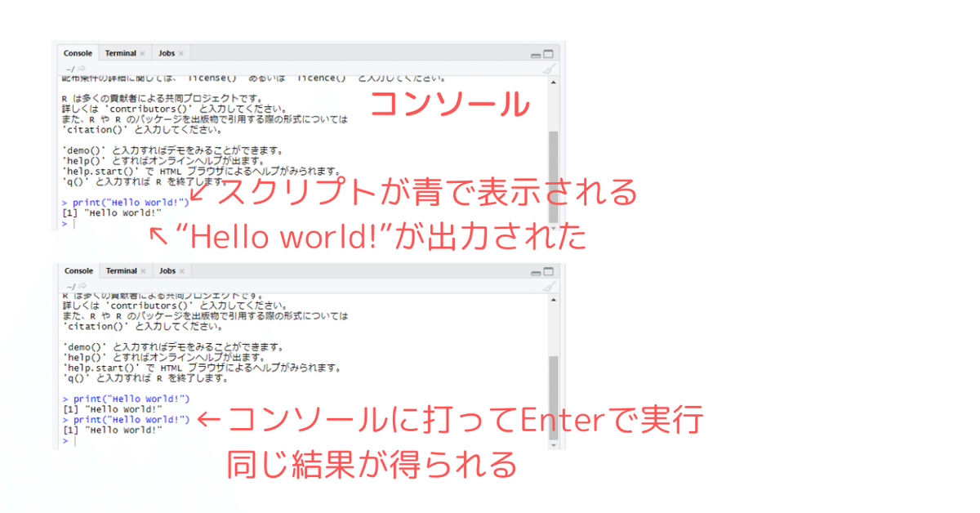The image size is (980, 513).
Task: Clear the lower console using the broom icon
Action: (549, 286)
